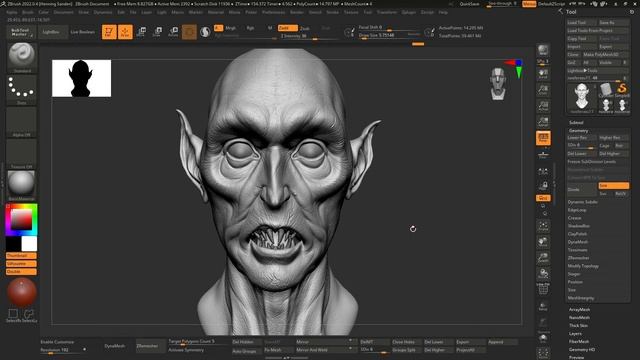Select the SimpleBrush tool icon
The height and width of the screenshot is (360, 640).
(622, 89)
